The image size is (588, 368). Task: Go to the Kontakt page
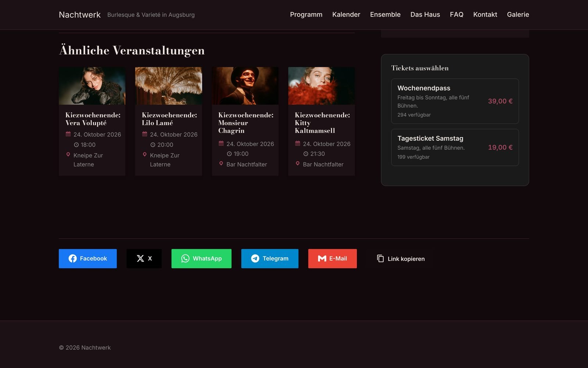tap(485, 15)
